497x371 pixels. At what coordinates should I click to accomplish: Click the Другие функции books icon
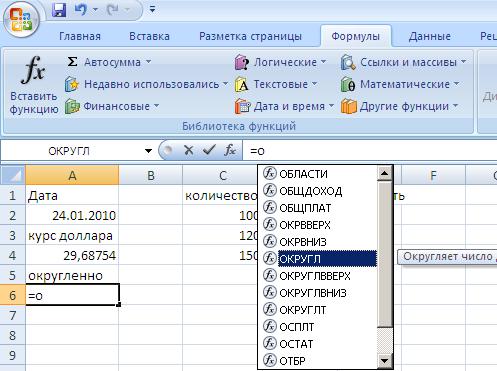coord(349,106)
